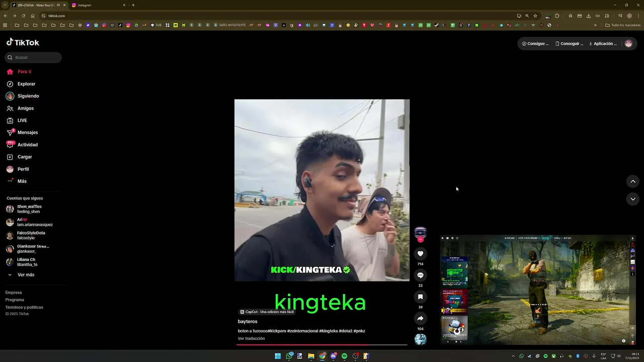
Task: Open profile avatar in top right
Action: click(x=628, y=44)
